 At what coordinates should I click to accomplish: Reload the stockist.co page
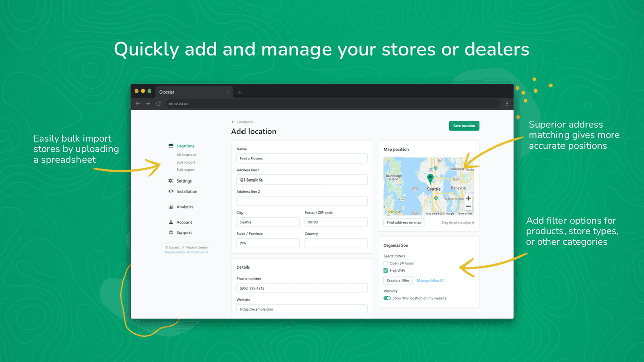point(158,104)
